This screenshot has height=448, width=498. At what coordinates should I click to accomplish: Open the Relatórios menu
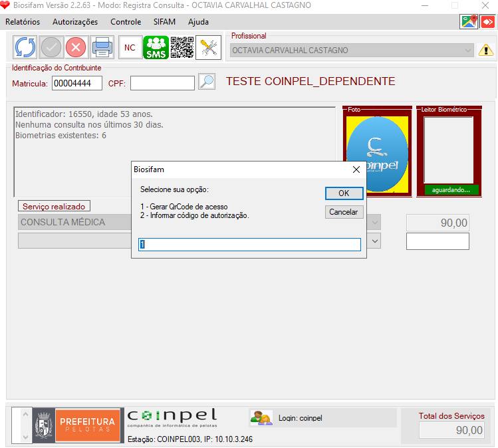pos(23,22)
